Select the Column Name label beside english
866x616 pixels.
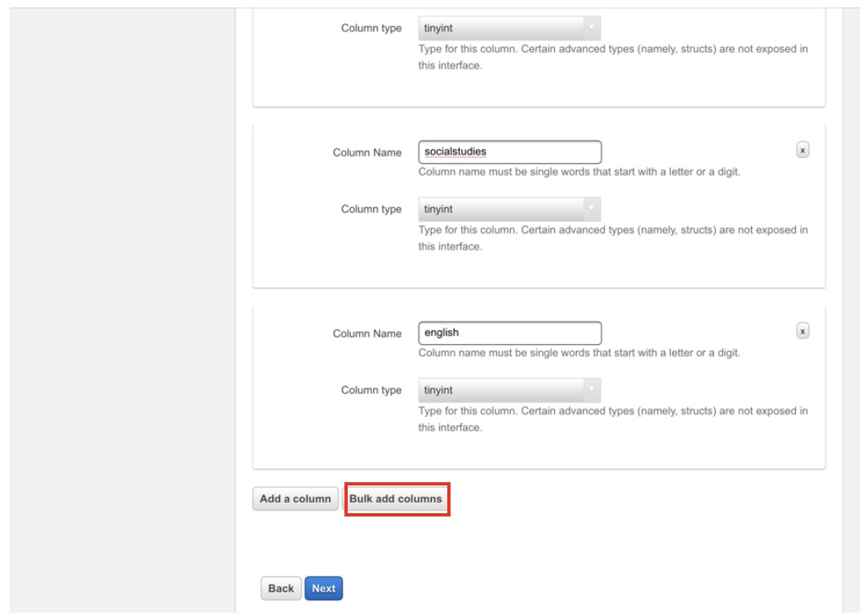367,334
